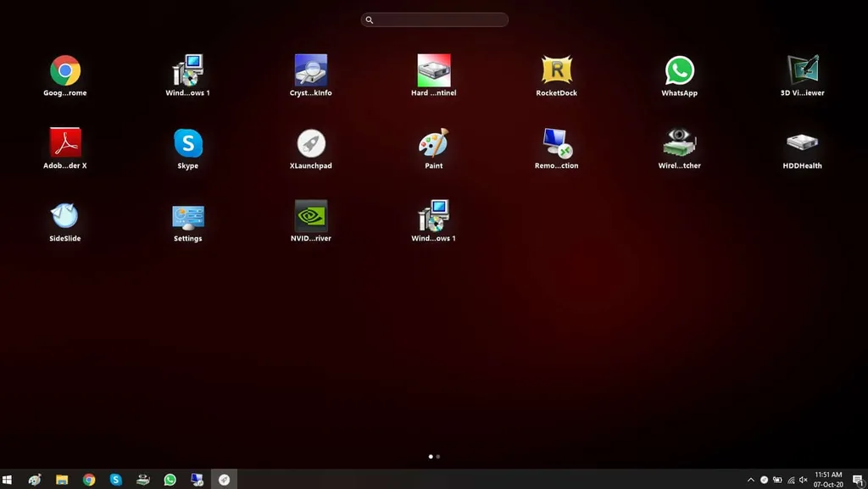Click the XLaunchpad tray icon
The image size is (868, 489).
point(764,480)
